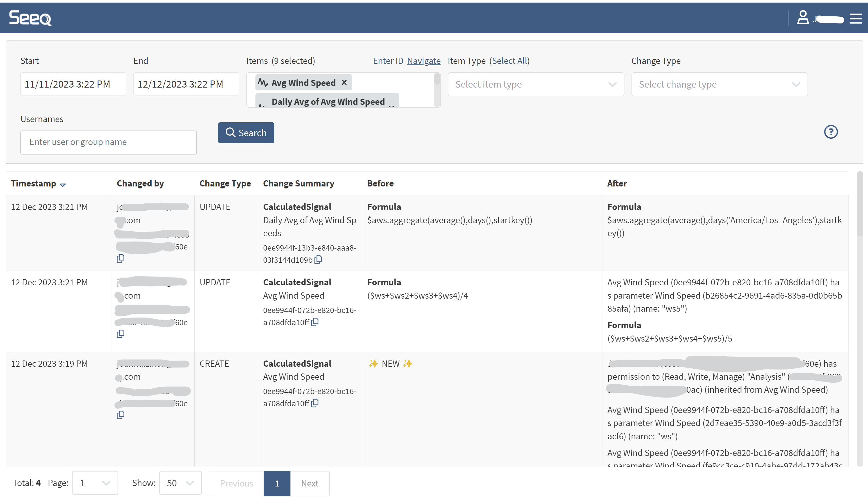
Task: Click the End date field
Action: click(x=186, y=84)
